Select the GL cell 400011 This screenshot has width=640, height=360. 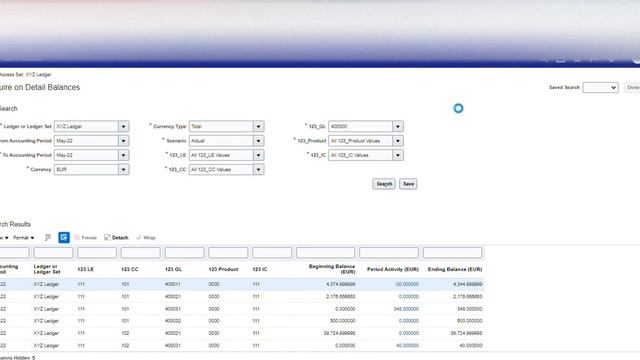click(x=173, y=284)
